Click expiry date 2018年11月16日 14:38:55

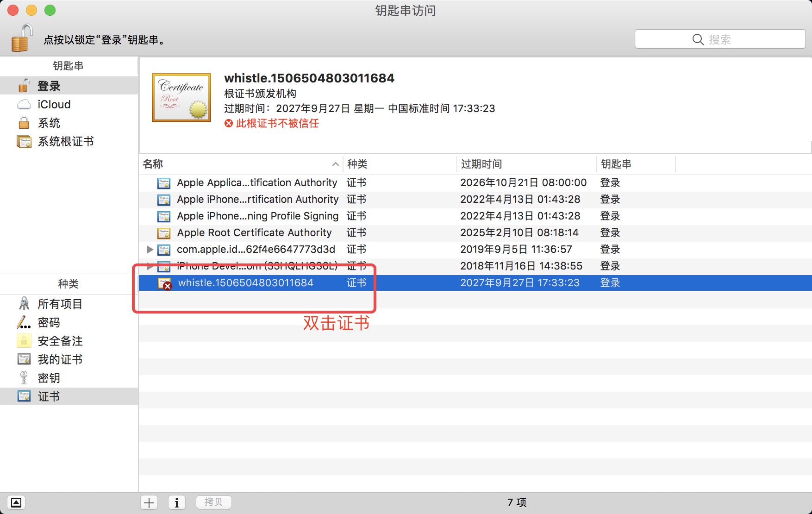521,266
